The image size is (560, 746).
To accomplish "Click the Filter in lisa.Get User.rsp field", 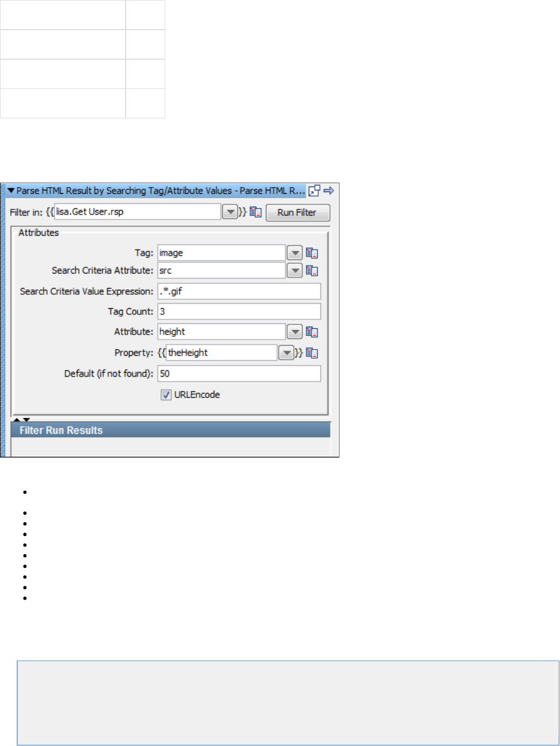I will tap(138, 212).
